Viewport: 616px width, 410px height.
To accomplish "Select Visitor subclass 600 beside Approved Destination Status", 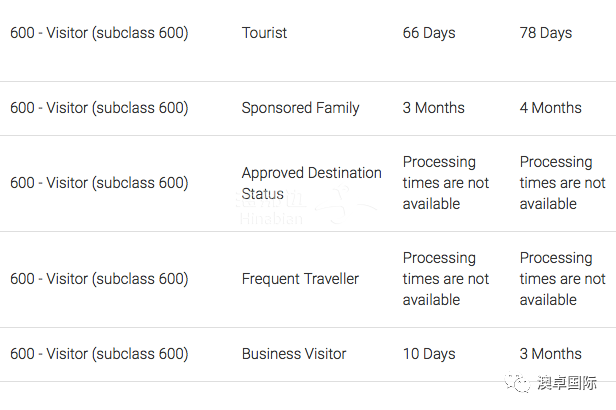I will 99,183.
